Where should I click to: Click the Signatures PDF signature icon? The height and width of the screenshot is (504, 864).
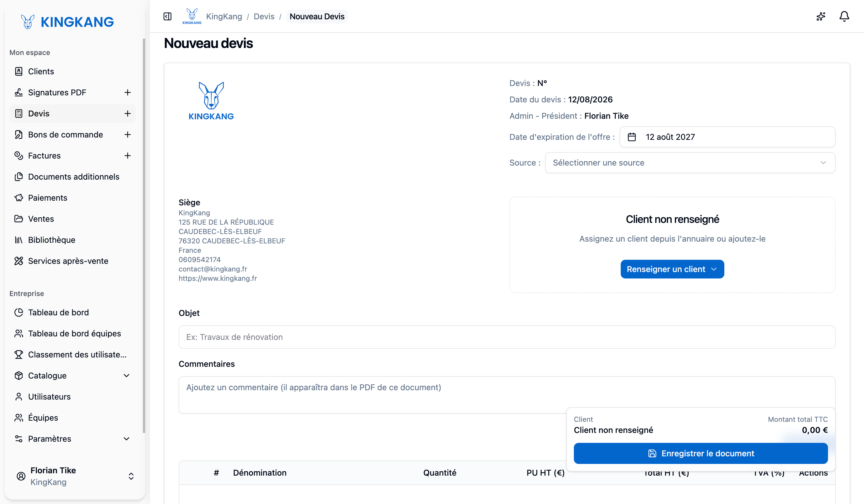(x=19, y=92)
